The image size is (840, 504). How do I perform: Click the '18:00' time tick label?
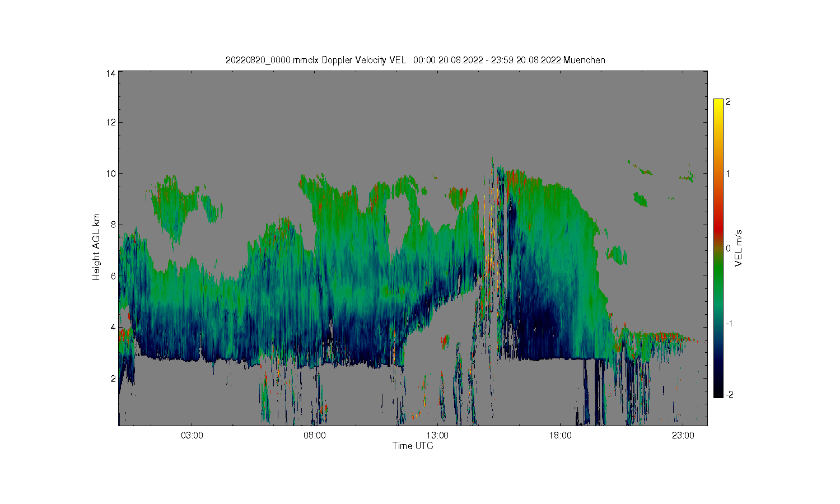coord(560,436)
